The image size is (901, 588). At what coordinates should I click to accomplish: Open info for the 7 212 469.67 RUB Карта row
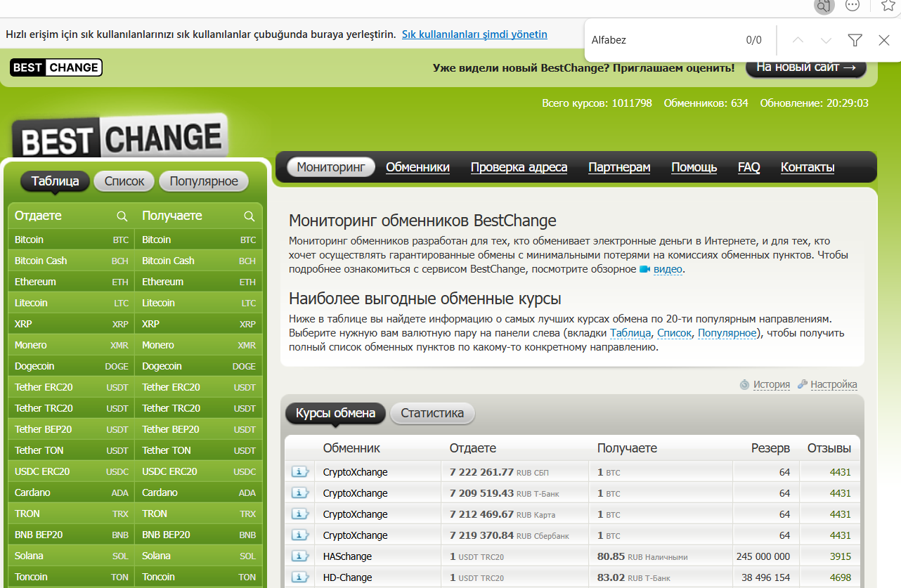300,514
